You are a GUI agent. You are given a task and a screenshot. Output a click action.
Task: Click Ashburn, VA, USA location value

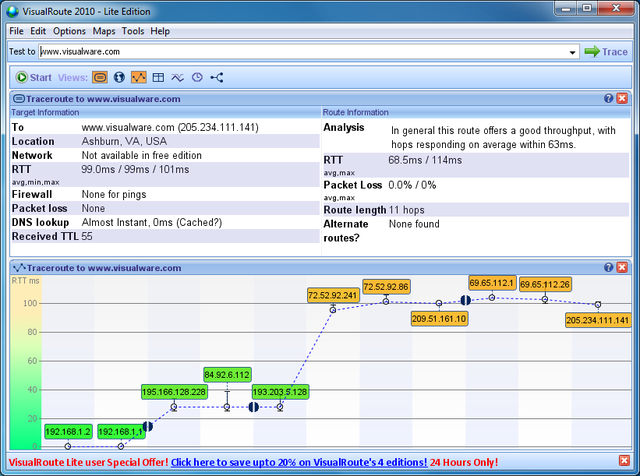(x=124, y=141)
